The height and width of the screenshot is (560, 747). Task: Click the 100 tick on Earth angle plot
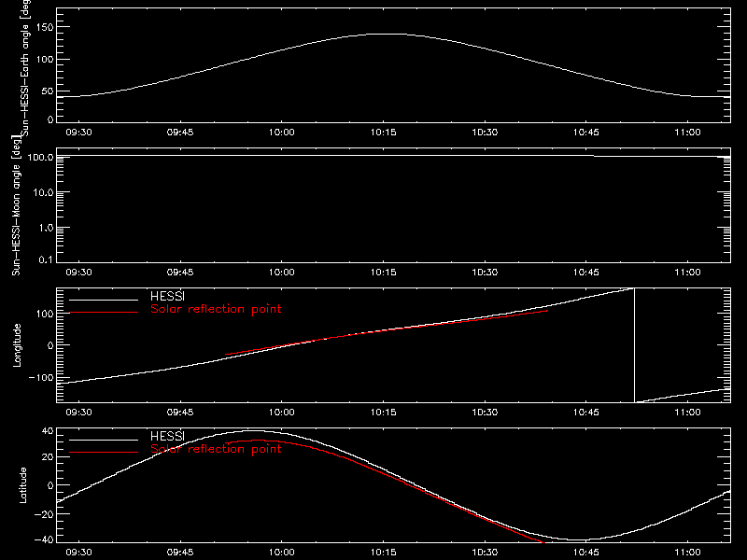(44, 60)
